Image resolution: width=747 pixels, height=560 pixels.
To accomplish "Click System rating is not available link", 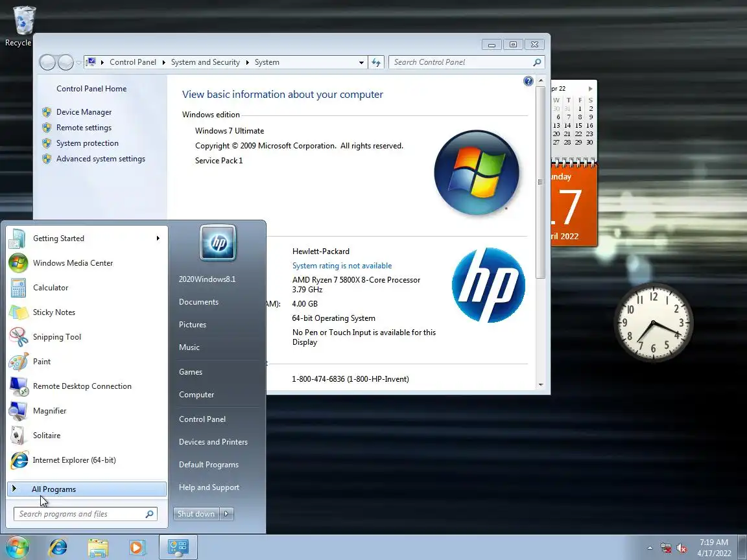I will point(342,266).
